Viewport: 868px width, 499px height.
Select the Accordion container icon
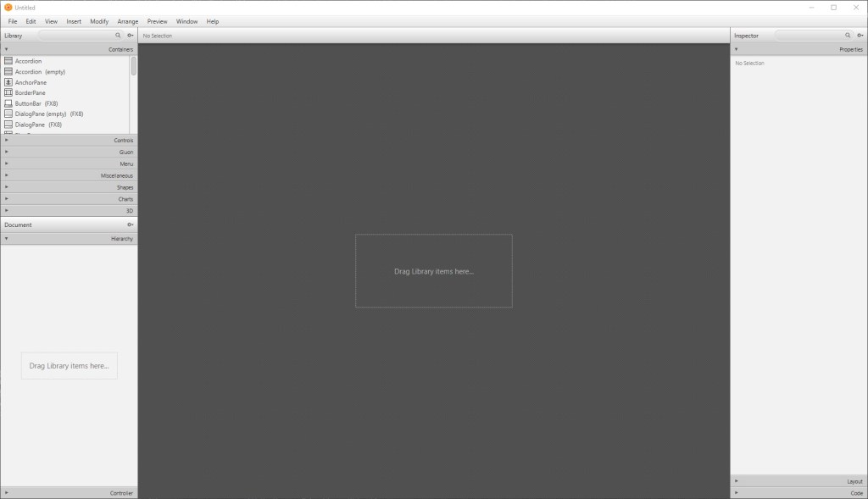tap(8, 61)
